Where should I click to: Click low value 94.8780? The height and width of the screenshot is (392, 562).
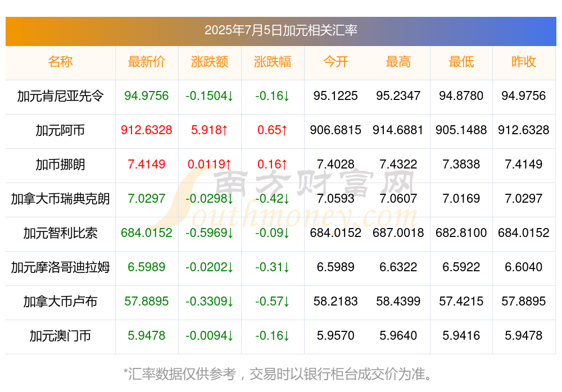[461, 95]
